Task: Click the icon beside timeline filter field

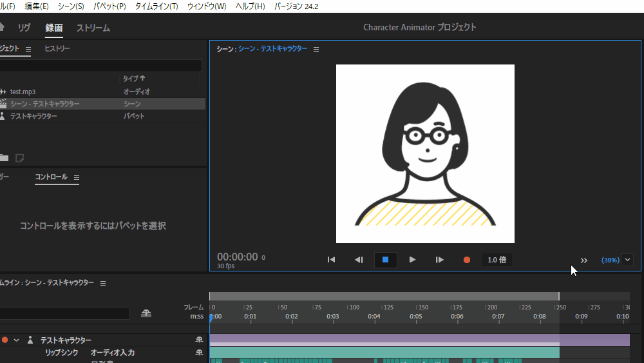Action: coord(146,313)
